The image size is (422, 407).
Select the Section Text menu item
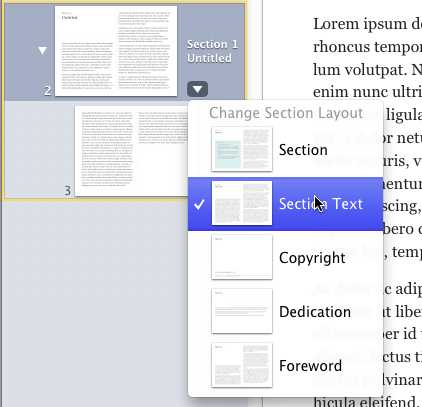(285, 204)
